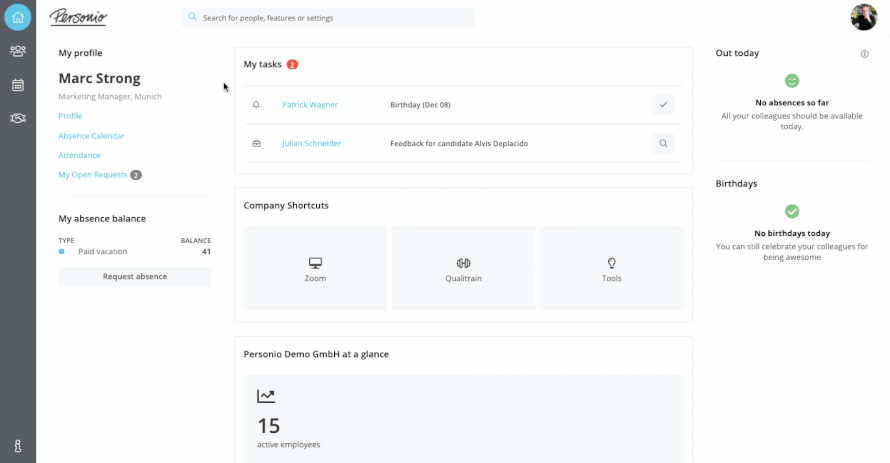Open the Employees people icon in sidebar
The image size is (890, 463).
(18, 51)
